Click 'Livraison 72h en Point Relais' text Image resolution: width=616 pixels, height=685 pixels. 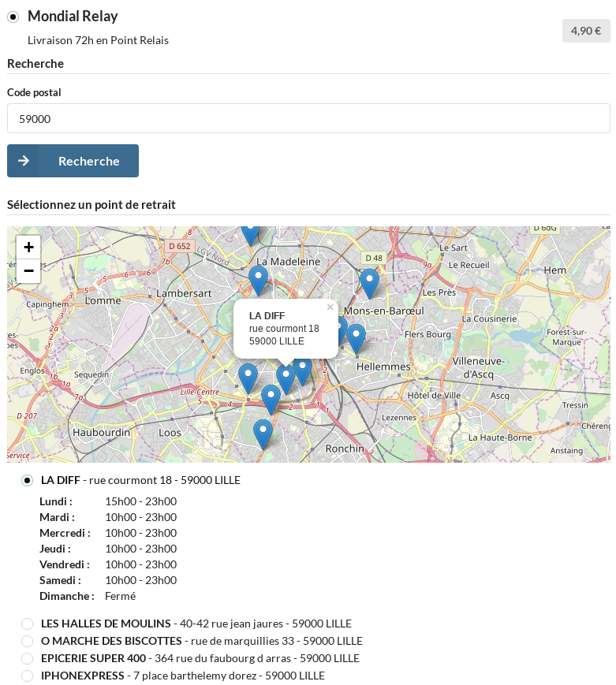point(98,40)
